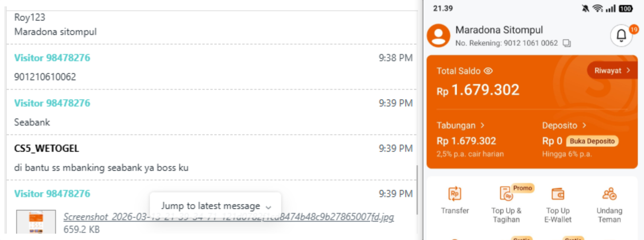Click the Buka Deposito button
Screen dimensions: 644x240
(592, 141)
